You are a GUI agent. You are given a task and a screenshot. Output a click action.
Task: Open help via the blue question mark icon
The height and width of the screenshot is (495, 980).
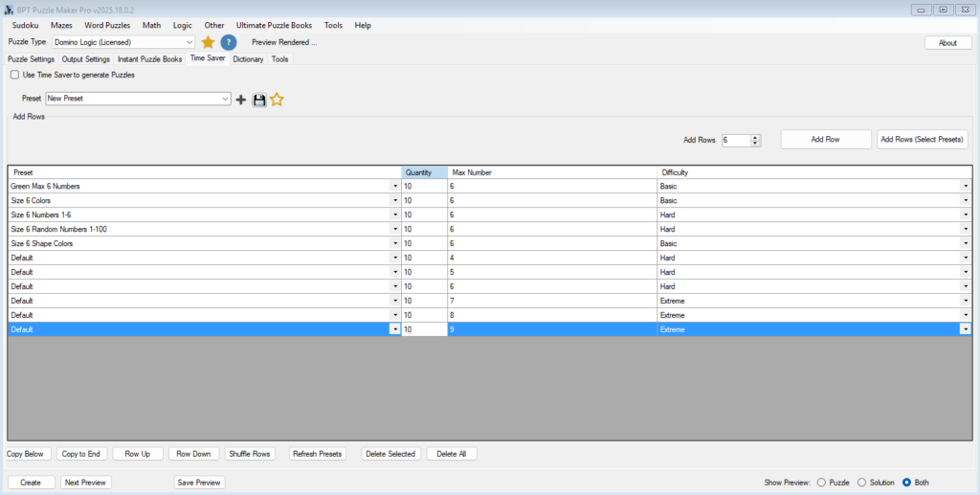pyautogui.click(x=229, y=42)
